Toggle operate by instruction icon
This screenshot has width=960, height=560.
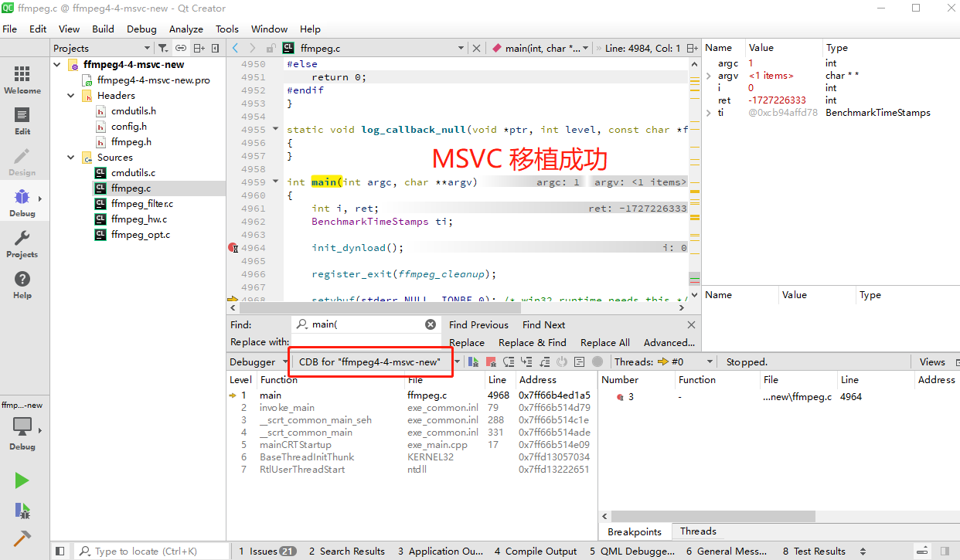(579, 361)
